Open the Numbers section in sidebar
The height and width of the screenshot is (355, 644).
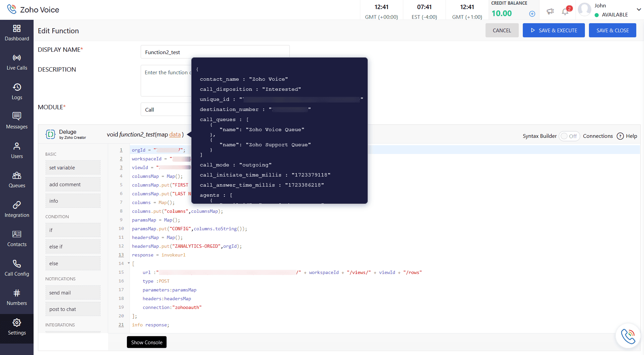pyautogui.click(x=17, y=298)
